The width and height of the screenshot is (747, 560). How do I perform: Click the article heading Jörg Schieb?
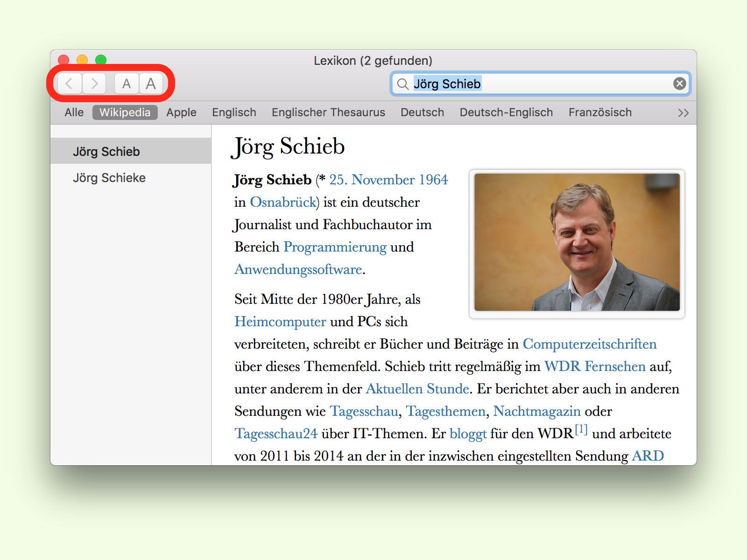pos(288,147)
